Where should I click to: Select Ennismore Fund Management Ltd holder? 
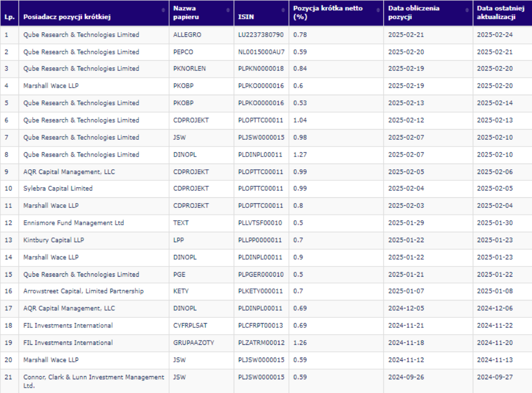pos(74,223)
